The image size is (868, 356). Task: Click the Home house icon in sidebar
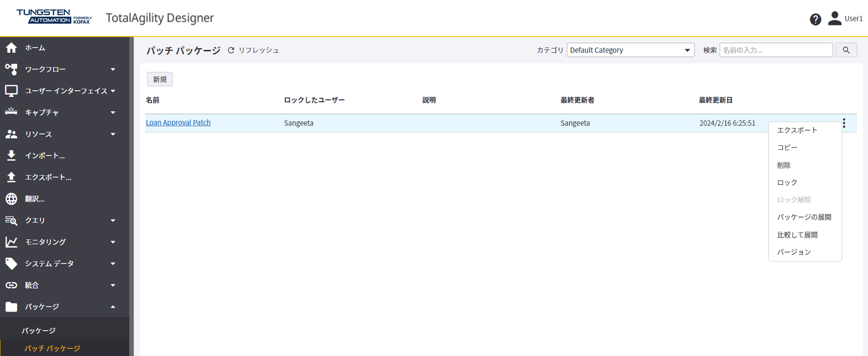(x=11, y=48)
